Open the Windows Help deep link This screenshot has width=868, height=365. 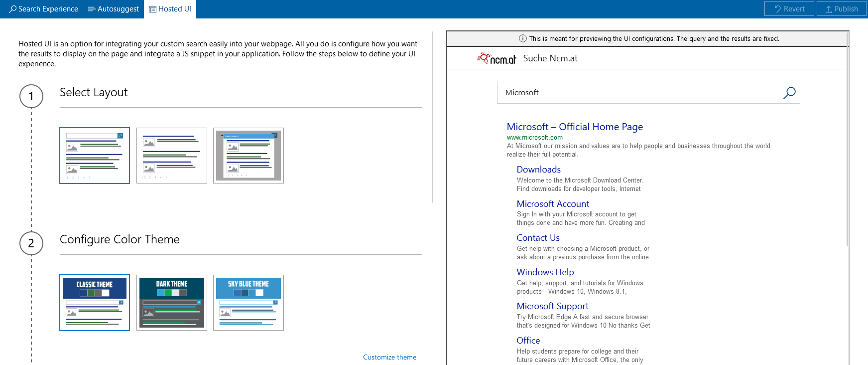(x=545, y=272)
